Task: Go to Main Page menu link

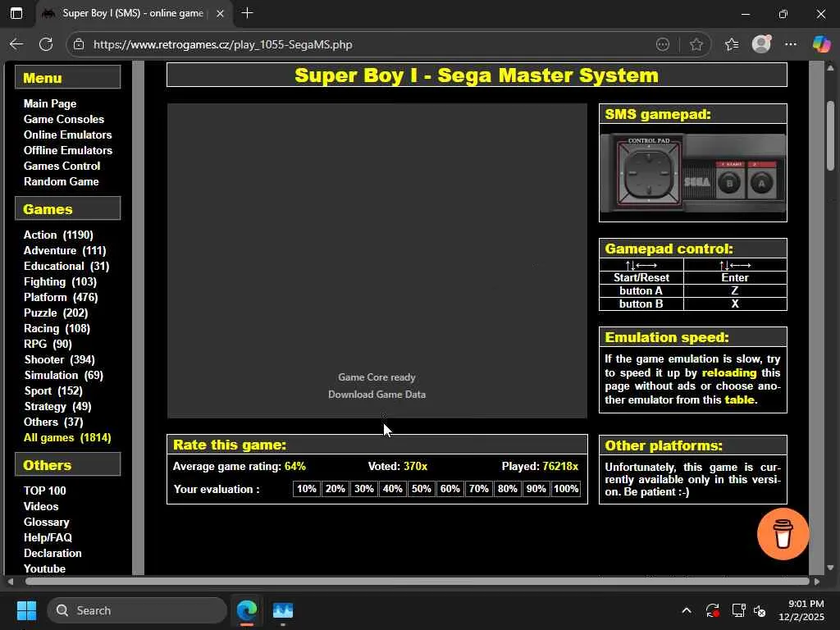Action: click(x=50, y=103)
